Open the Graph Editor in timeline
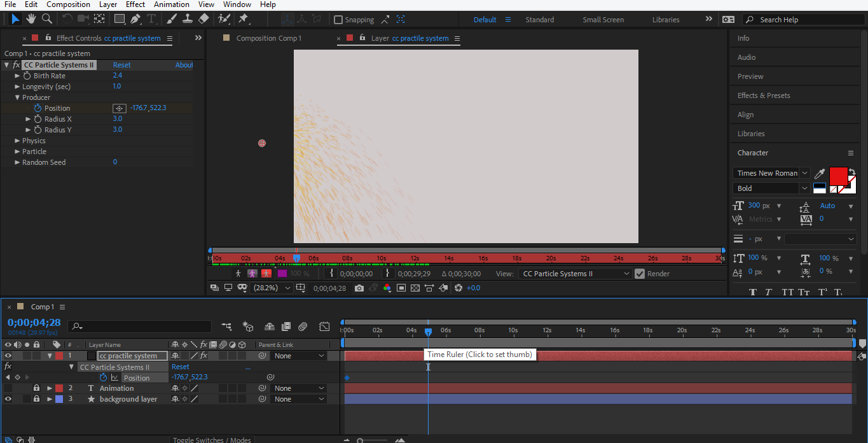This screenshot has height=443, width=868. coord(324,327)
